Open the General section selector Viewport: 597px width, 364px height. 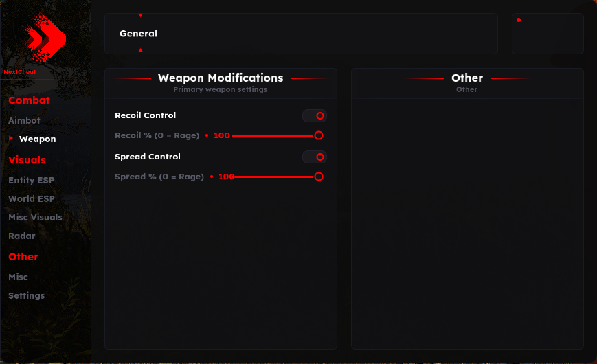pos(301,34)
